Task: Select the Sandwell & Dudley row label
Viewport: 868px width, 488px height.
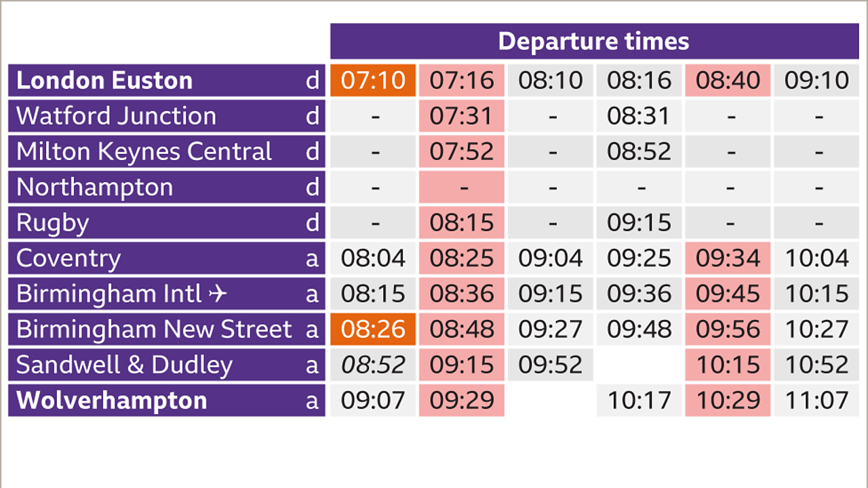Action: 124,365
